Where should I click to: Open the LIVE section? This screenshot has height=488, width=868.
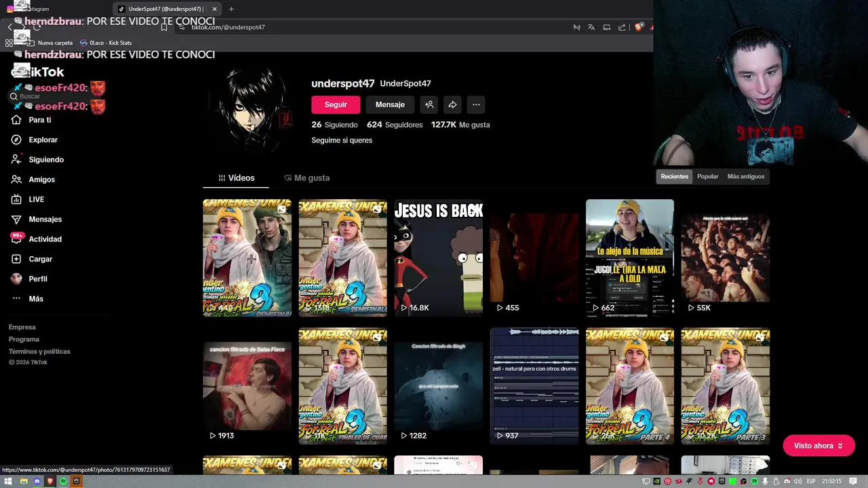(x=27, y=199)
